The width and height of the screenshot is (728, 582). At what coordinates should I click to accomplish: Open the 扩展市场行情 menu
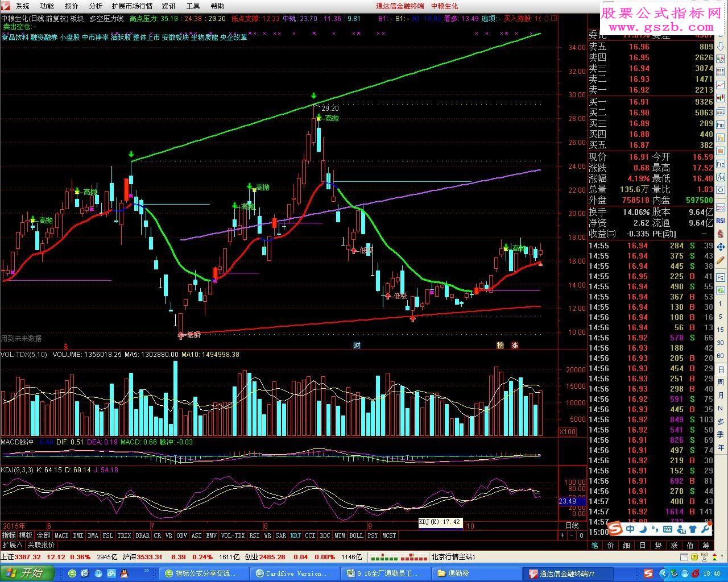133,6
